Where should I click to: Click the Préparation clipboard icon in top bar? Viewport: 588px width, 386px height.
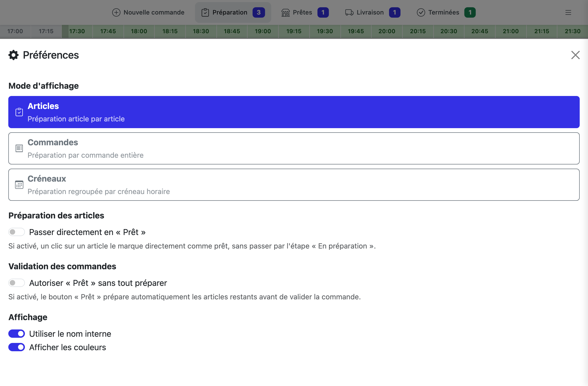[205, 12]
